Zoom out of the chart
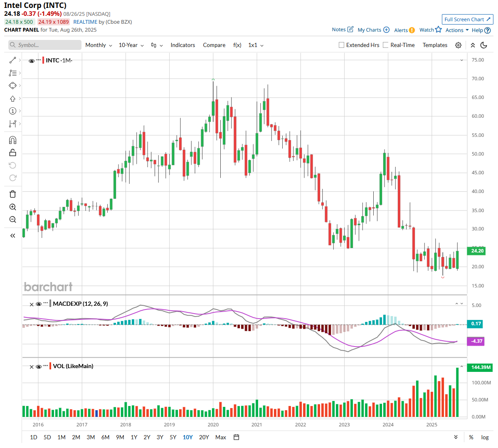 (x=13, y=220)
